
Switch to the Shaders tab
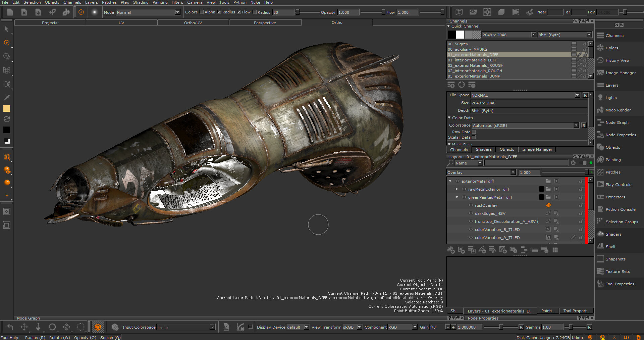click(483, 150)
